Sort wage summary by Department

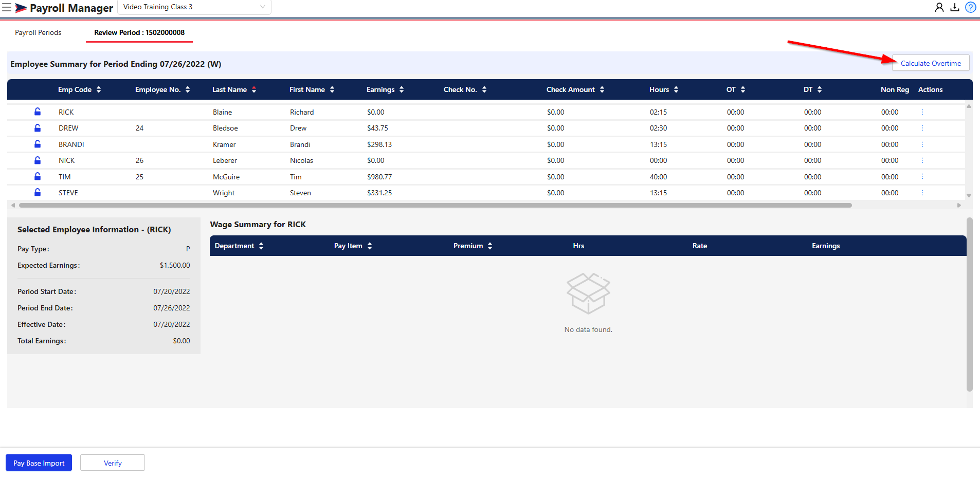click(x=261, y=246)
